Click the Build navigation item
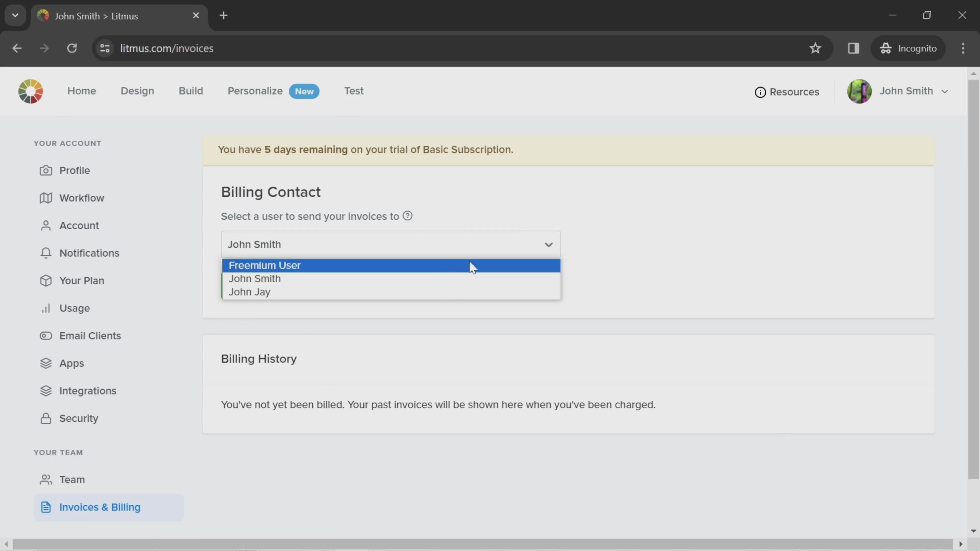 [190, 91]
